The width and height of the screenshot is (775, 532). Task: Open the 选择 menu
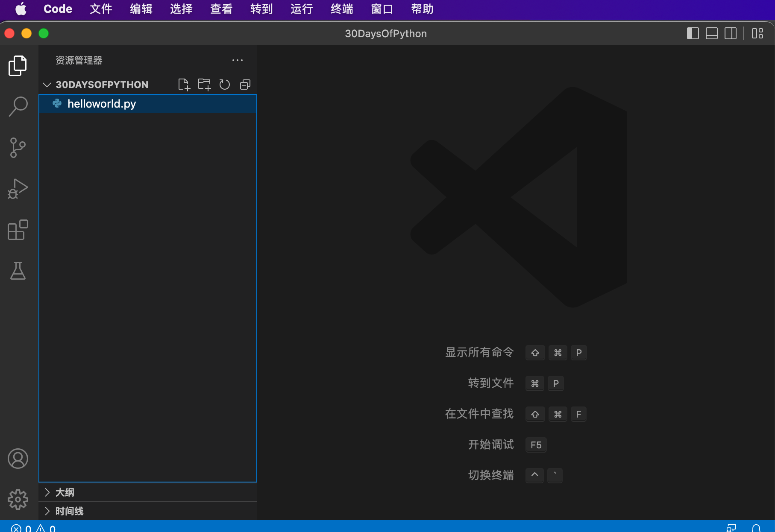(181, 9)
